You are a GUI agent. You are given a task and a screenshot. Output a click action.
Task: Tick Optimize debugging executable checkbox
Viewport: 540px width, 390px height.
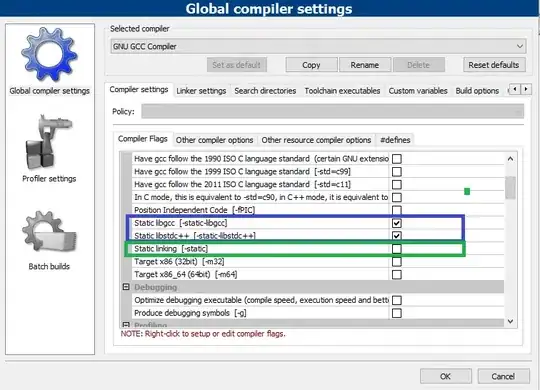397,300
